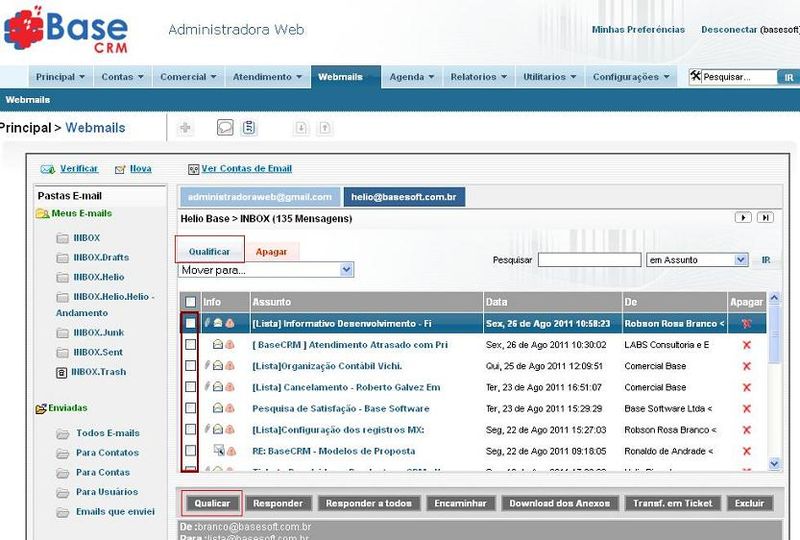Jump to last page of messages arrow

click(x=764, y=217)
